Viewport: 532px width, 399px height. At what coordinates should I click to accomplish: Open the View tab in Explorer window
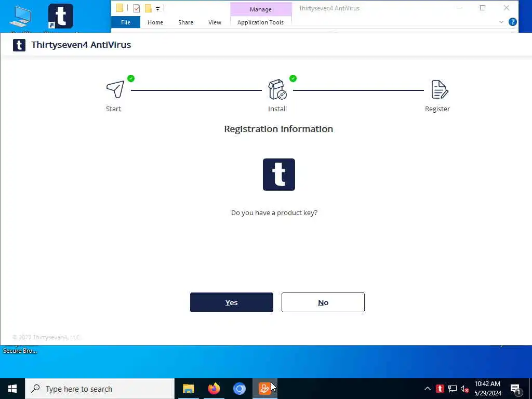click(215, 22)
